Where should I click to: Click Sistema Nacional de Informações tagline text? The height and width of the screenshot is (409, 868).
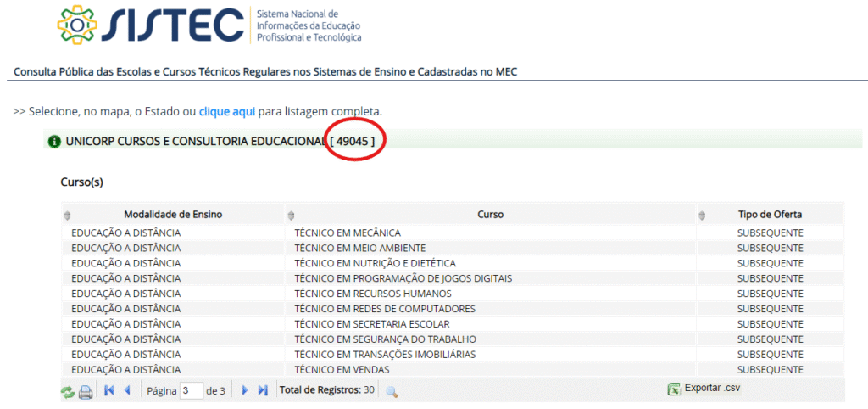pos(309,25)
